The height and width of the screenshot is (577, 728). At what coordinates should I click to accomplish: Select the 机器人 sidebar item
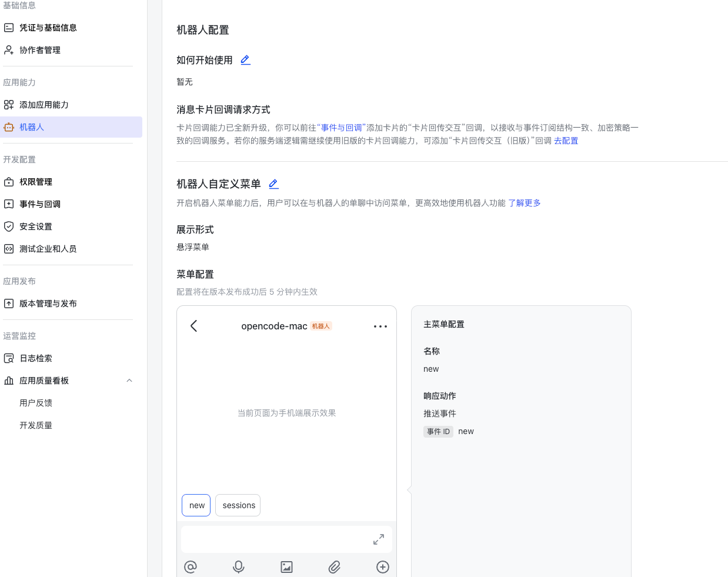pyautogui.click(x=71, y=127)
